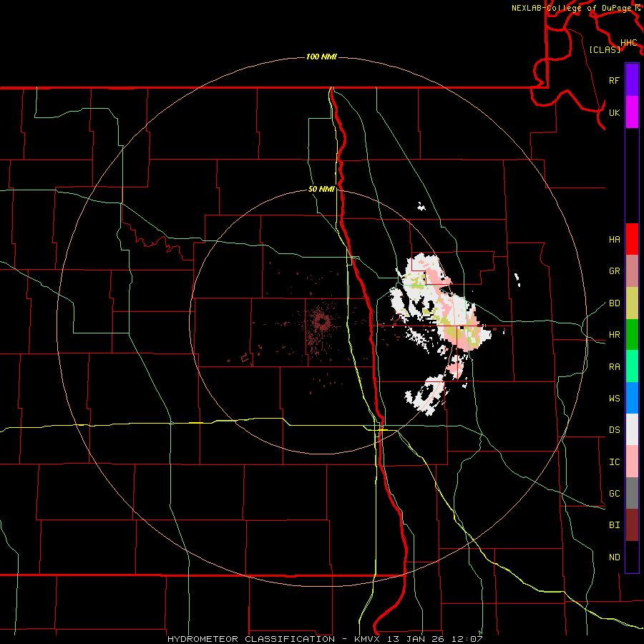The width and height of the screenshot is (644, 644).
Task: Click the red HA legend color swatch
Action: [632, 239]
